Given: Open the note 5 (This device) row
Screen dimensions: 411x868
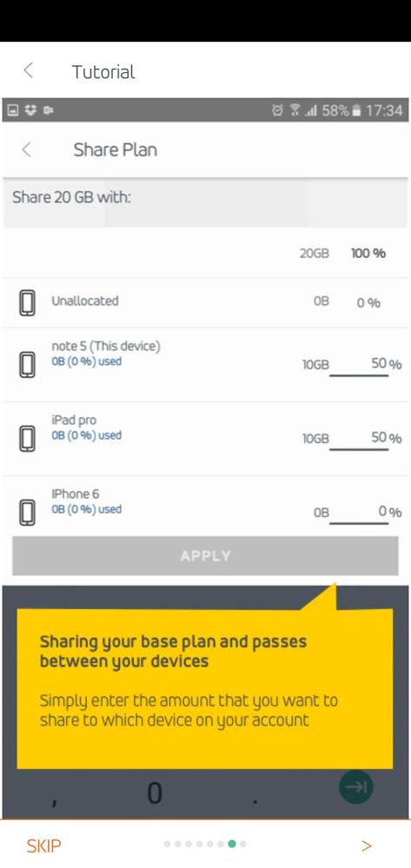Looking at the screenshot, I should [x=205, y=365].
